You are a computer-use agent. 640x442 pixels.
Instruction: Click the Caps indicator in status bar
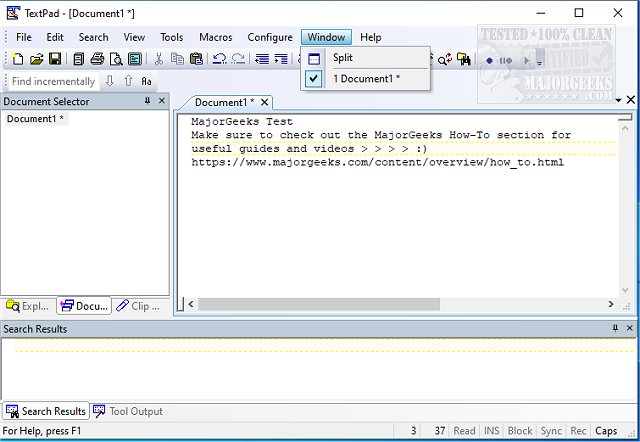pyautogui.click(x=606, y=431)
